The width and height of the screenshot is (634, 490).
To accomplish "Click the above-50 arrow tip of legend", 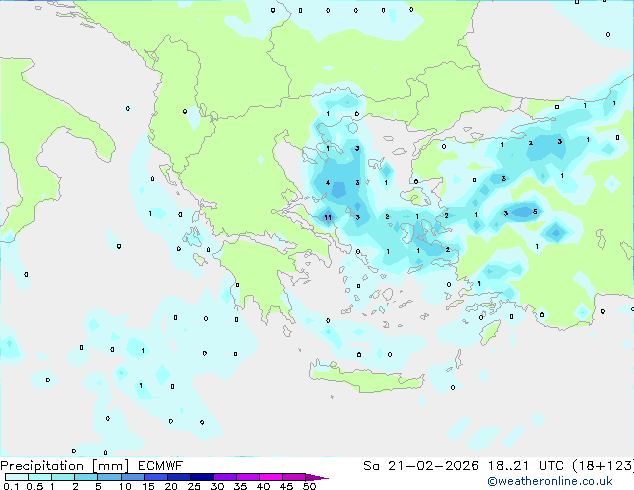I will [x=317, y=477].
